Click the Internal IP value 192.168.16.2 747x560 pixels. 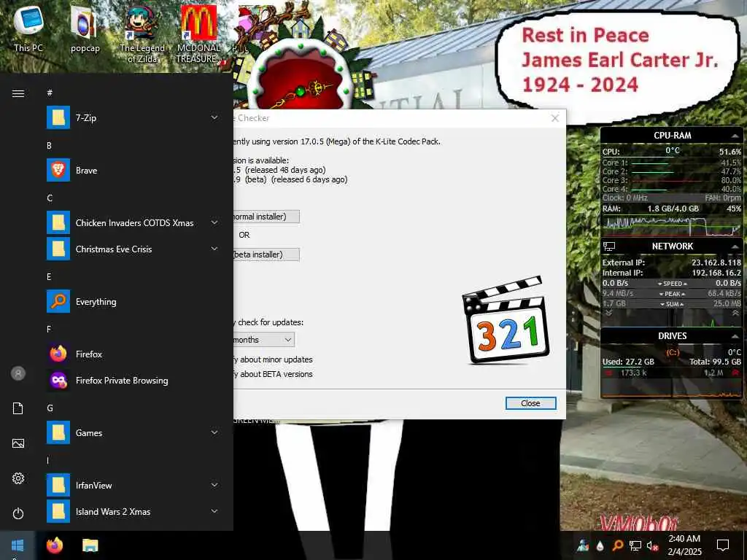(x=716, y=273)
